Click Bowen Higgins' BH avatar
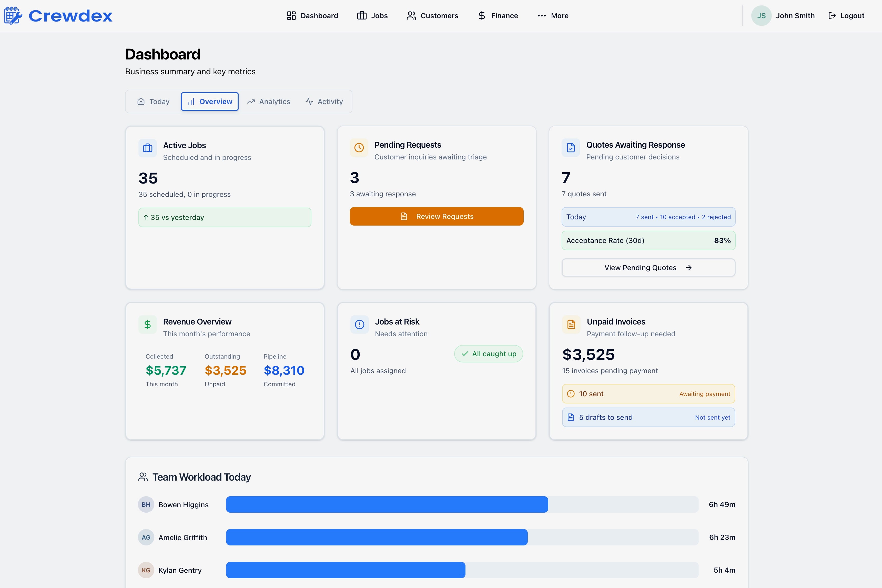 point(146,504)
